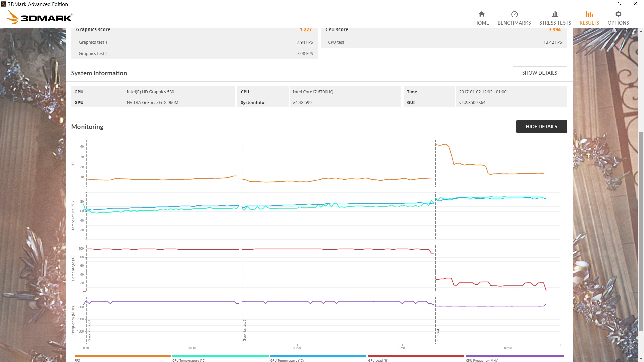Click SHOW DETAILS for System information
Viewport: 644px width, 362px height.
[540, 73]
